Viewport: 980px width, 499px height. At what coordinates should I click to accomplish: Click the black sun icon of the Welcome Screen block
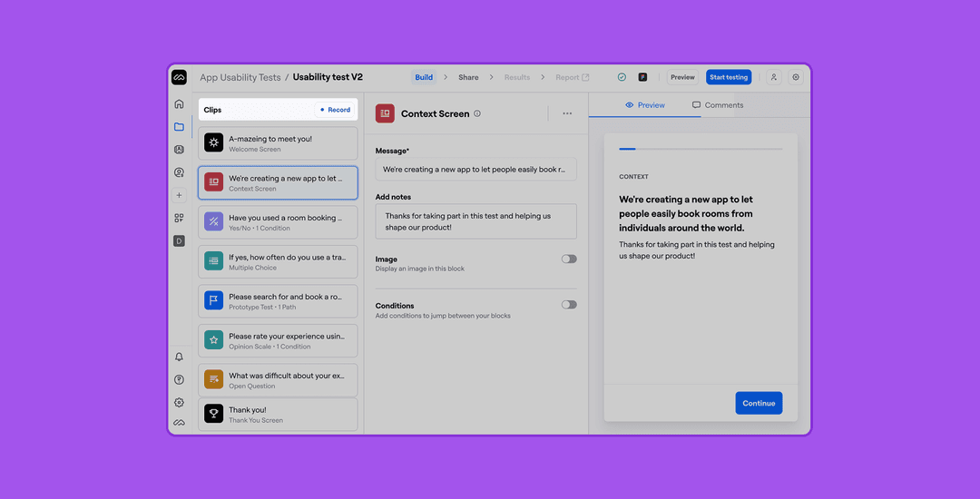pos(214,143)
